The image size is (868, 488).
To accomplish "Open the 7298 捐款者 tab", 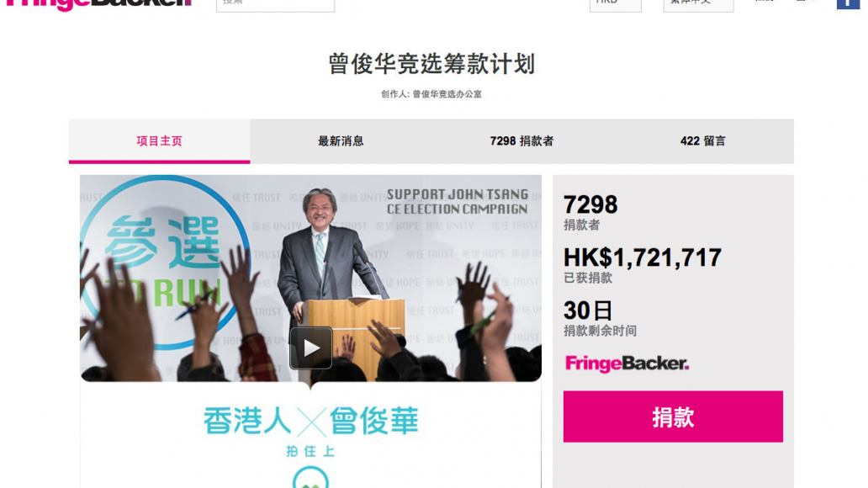I will (x=521, y=141).
